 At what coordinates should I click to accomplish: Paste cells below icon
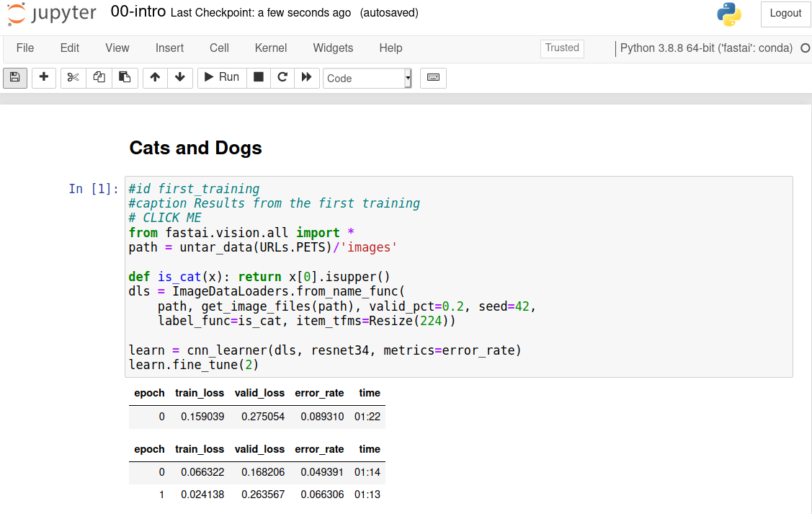(125, 77)
